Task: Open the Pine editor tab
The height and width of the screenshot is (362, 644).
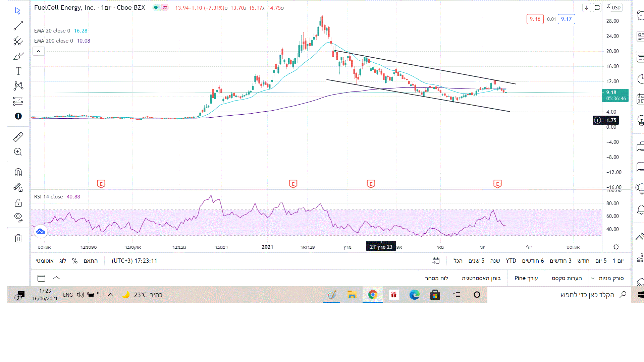Action: (x=526, y=278)
